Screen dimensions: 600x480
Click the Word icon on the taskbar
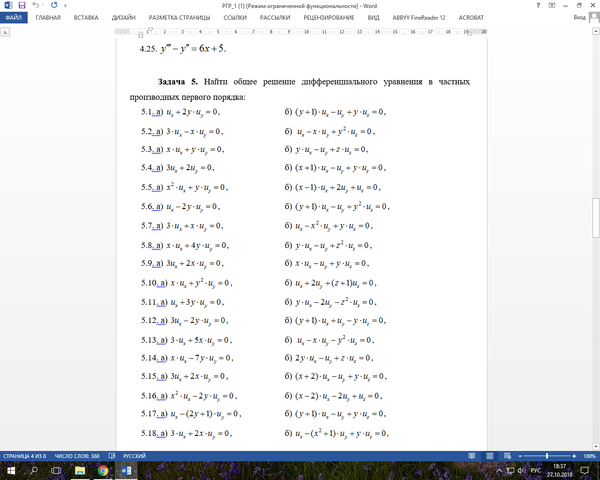point(126,472)
